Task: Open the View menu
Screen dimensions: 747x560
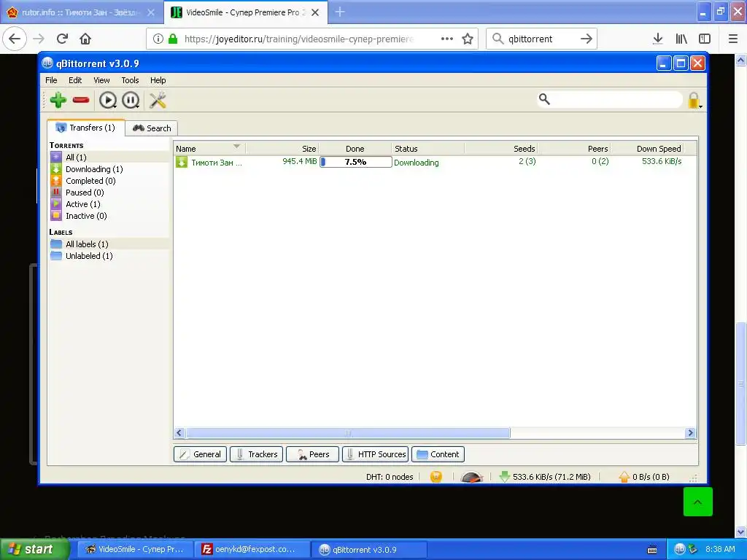Action: click(101, 80)
